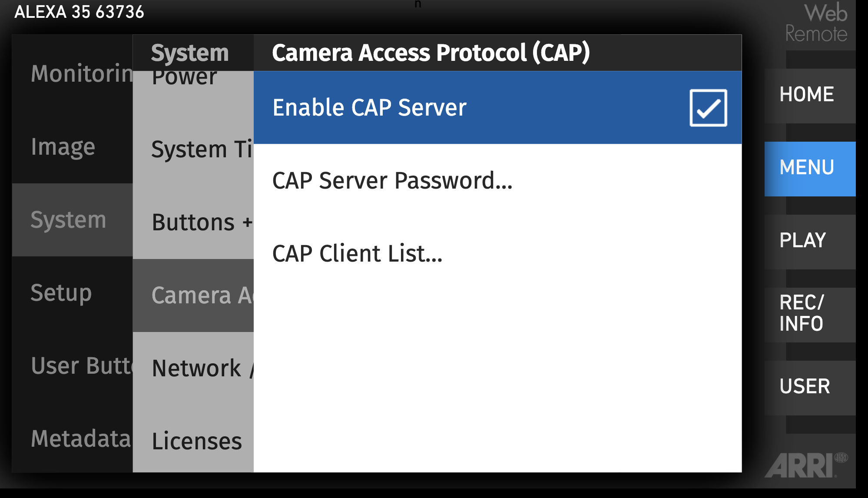Viewport: 868px width, 498px height.
Task: Open CAP Server Password settings
Action: coord(391,180)
